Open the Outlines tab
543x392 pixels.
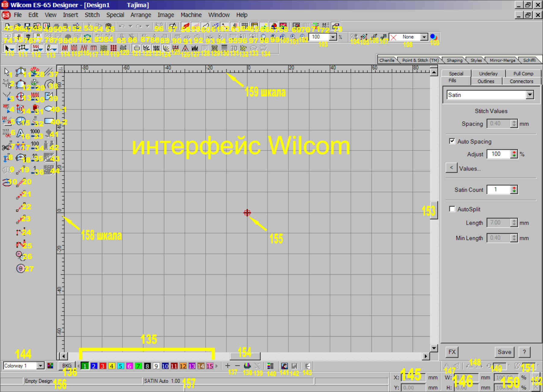[486, 81]
